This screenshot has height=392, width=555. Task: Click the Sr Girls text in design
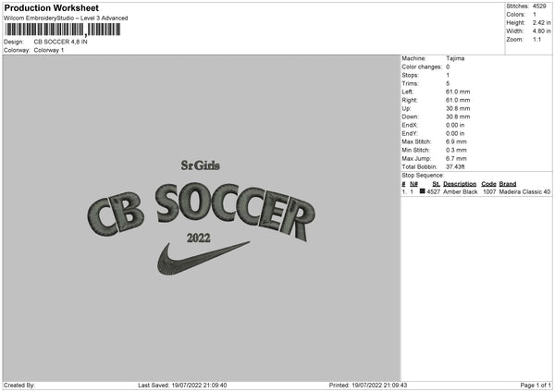pyautogui.click(x=201, y=165)
